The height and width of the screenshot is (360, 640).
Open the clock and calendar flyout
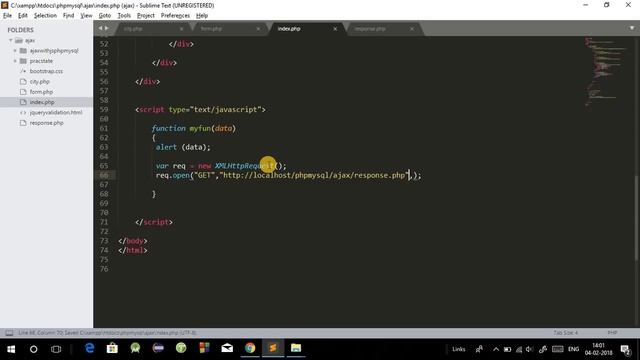598,349
